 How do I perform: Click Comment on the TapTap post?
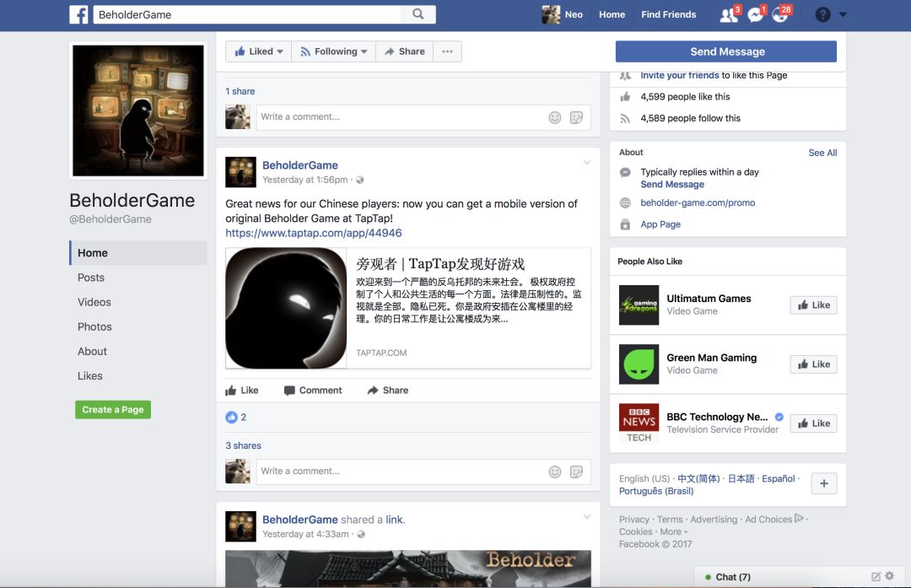pyautogui.click(x=313, y=391)
